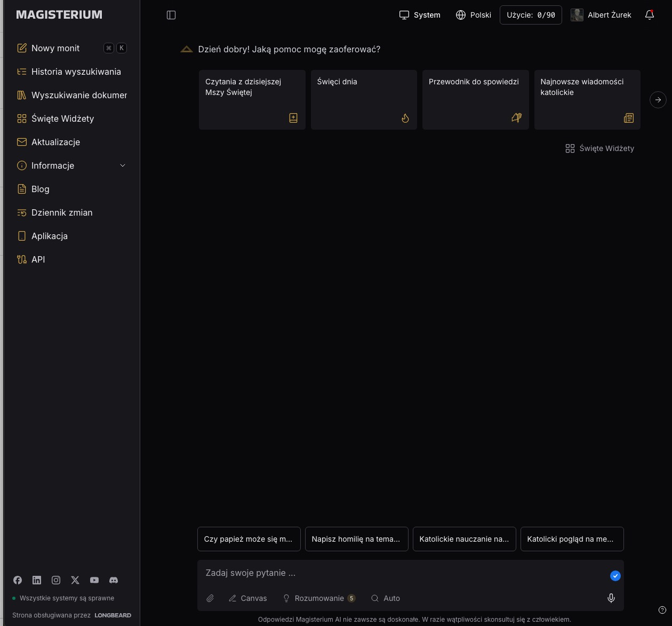Open the Instagram social icon

pyautogui.click(x=56, y=580)
